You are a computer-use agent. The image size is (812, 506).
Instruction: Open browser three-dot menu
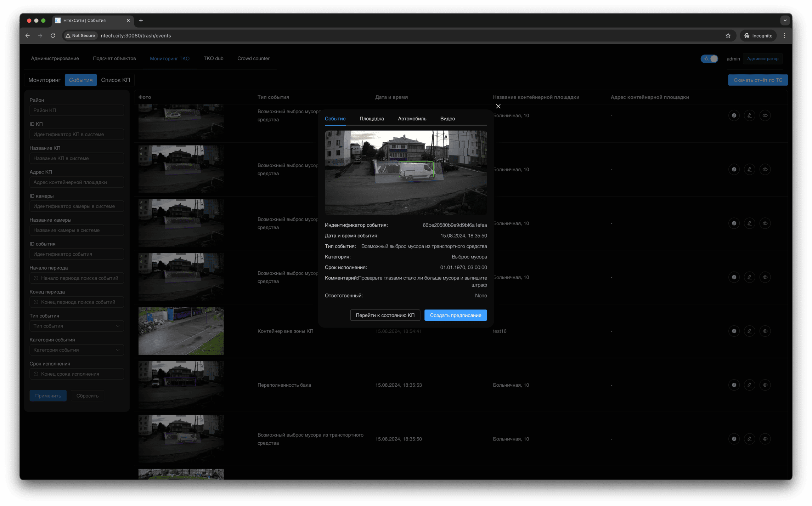click(784, 36)
